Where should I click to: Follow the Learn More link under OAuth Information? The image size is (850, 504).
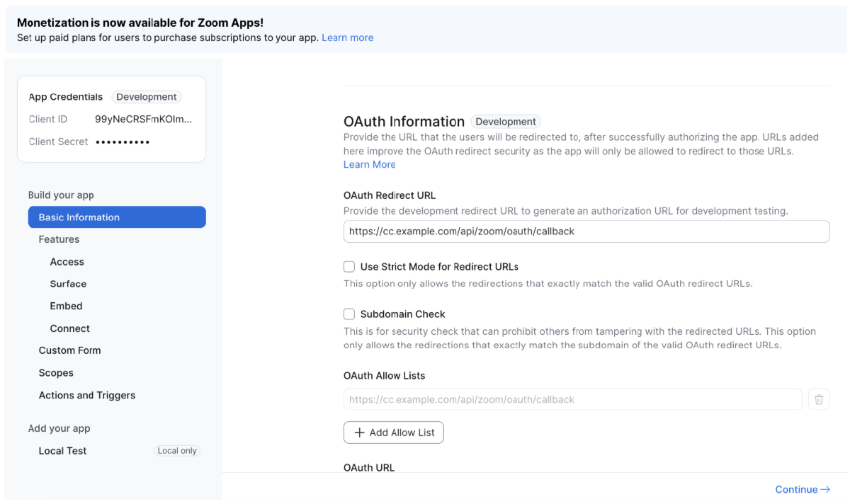click(x=370, y=164)
